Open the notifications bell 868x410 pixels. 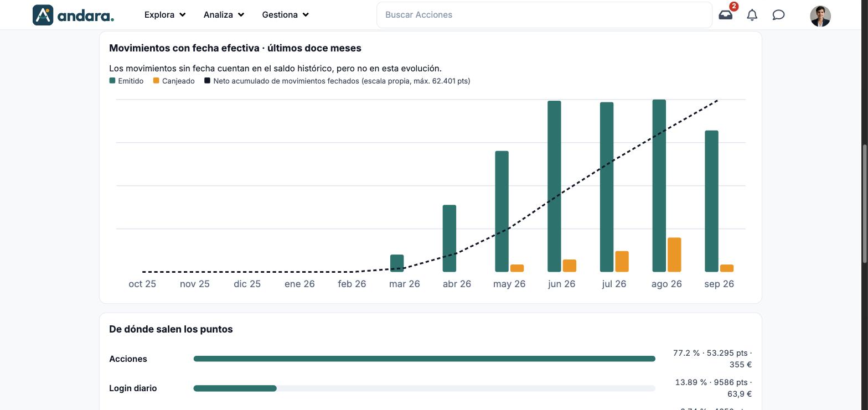pos(752,15)
